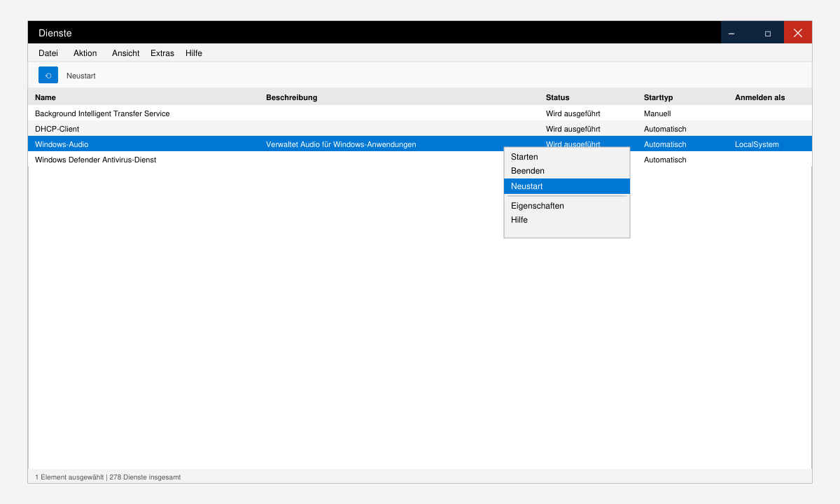Choose Beenden from the context menu
Viewport: 840px width, 504px height.
pos(567,171)
